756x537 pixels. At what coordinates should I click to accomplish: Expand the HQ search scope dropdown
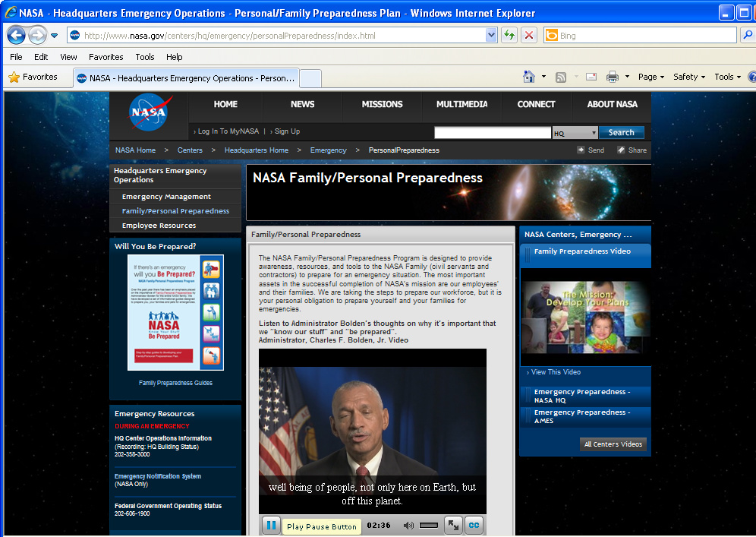click(575, 133)
